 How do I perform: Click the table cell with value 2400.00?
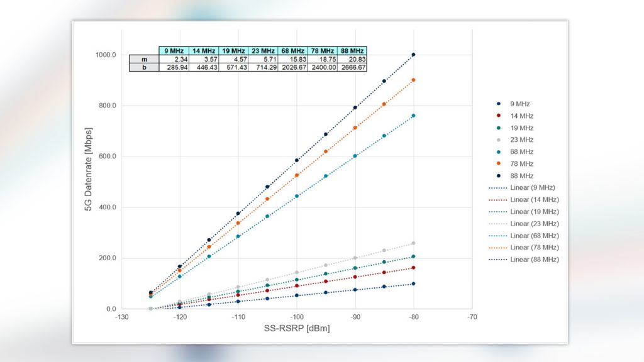tap(323, 67)
